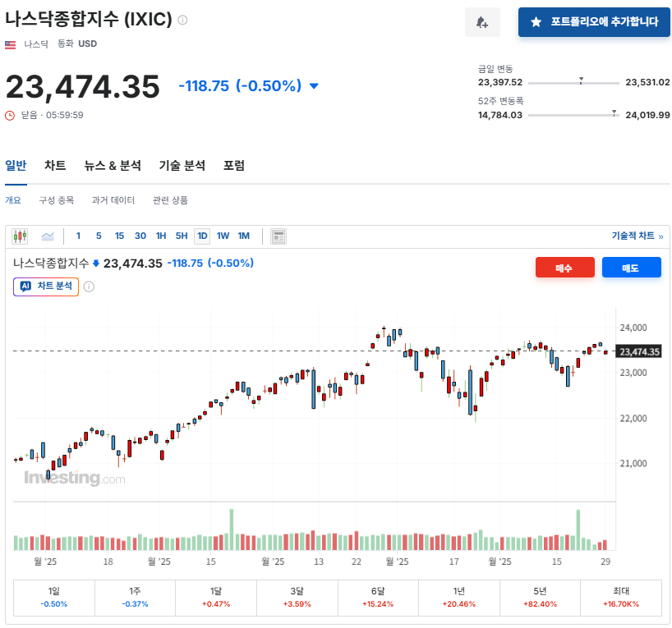672x628 pixels.
Task: Select the 6달 performance range cell
Action: point(378,598)
